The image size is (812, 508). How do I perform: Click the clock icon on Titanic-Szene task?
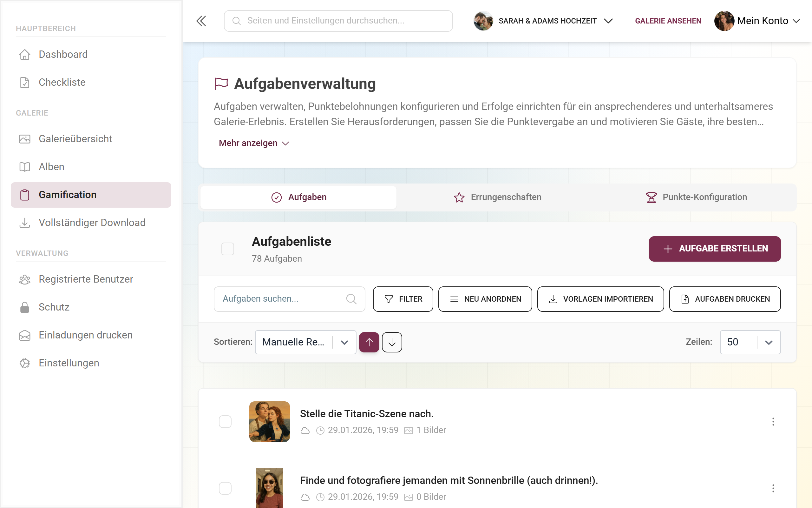click(320, 431)
